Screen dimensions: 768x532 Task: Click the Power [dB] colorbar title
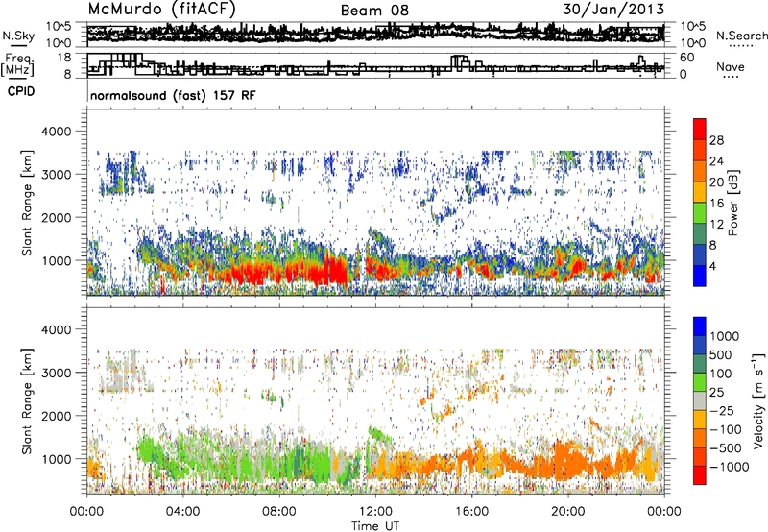tap(732, 204)
